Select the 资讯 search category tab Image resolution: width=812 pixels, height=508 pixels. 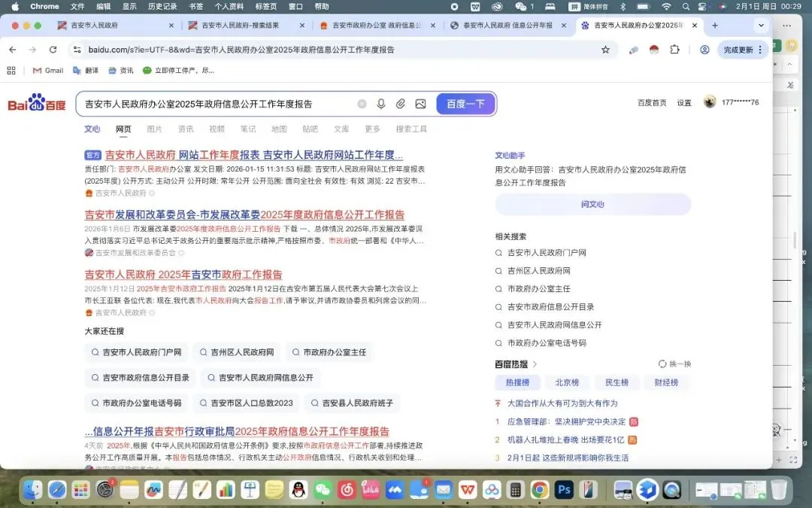[x=186, y=129]
